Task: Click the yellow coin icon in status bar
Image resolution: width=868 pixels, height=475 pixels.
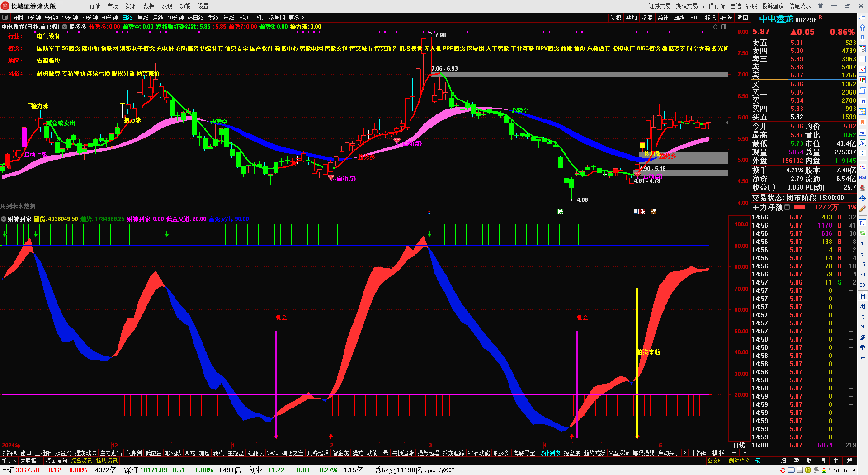Action: 808,470
